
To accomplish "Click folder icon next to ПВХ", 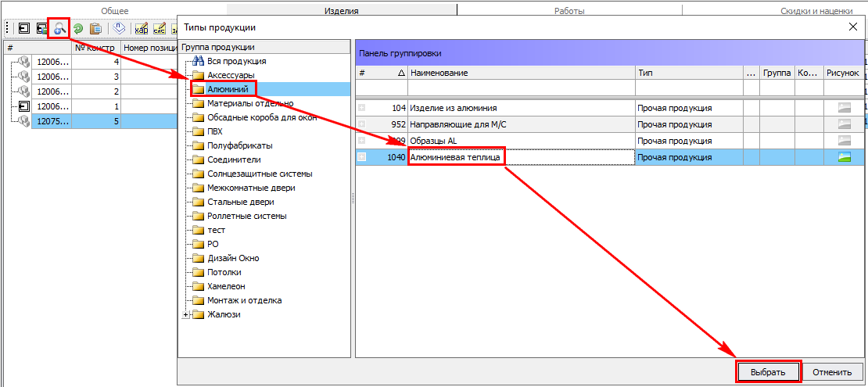I will (x=198, y=132).
